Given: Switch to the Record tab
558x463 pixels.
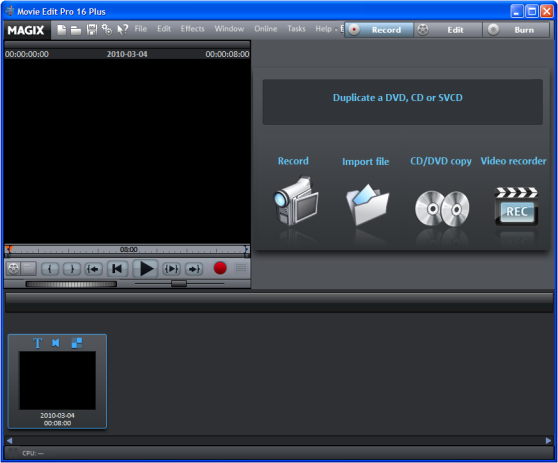Looking at the screenshot, I should (x=379, y=30).
